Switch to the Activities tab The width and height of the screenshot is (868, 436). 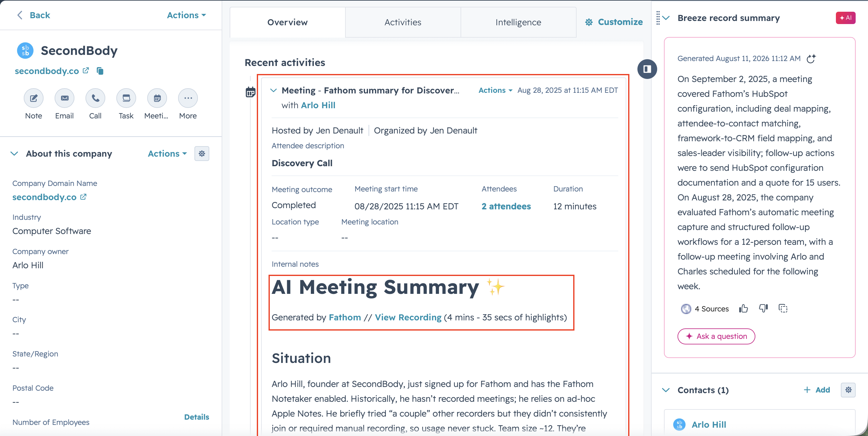point(403,22)
